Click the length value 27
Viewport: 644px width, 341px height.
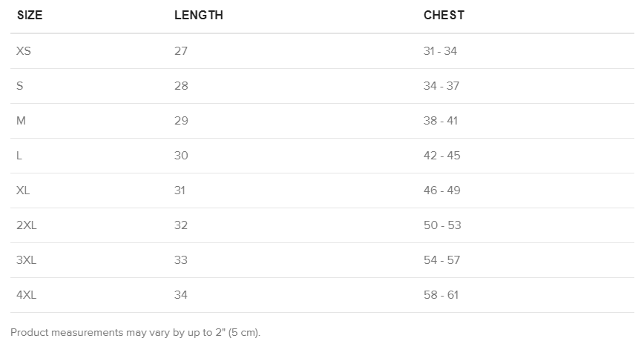tap(181, 51)
